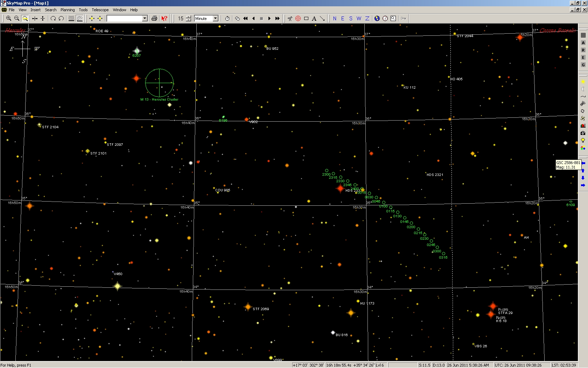Open the View menu
This screenshot has width=588, height=368.
point(22,10)
